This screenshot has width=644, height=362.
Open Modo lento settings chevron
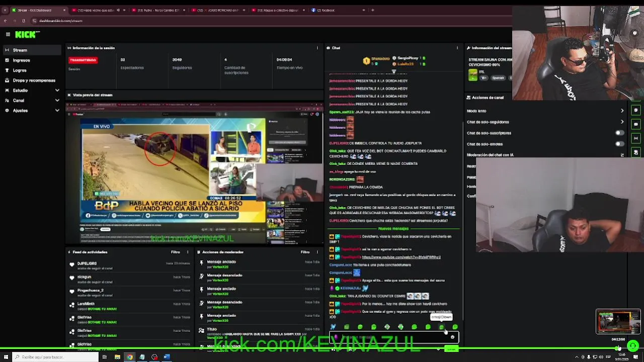pyautogui.click(x=622, y=111)
